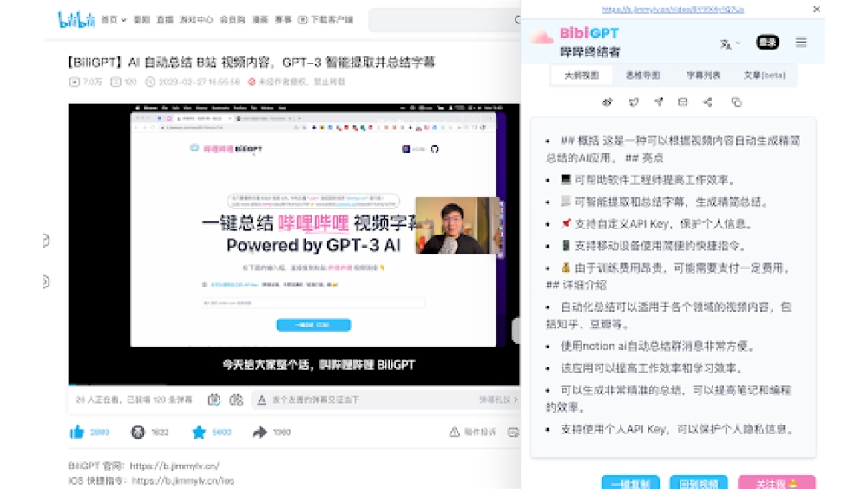868x489 pixels.
Task: Click the black 登录 login button
Action: point(767,43)
